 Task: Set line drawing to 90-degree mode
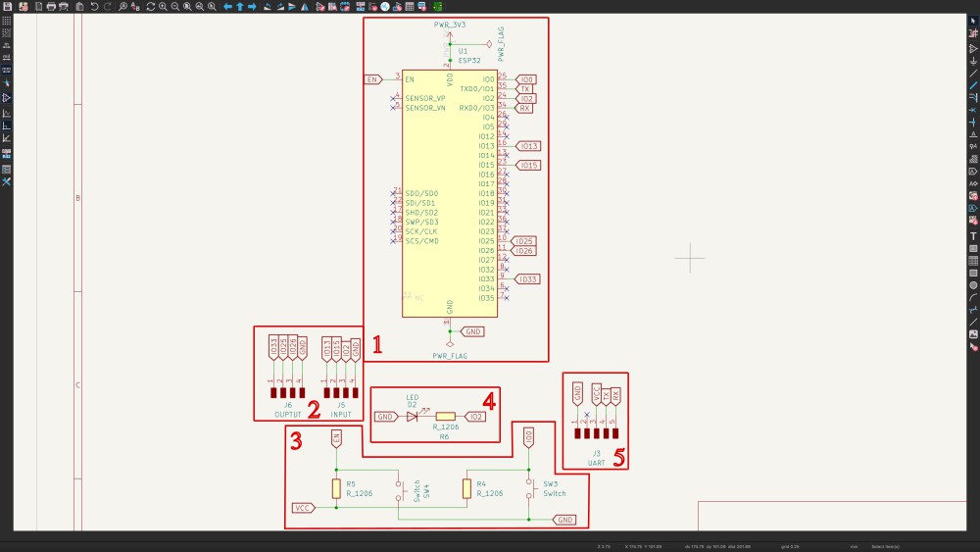click(6, 125)
